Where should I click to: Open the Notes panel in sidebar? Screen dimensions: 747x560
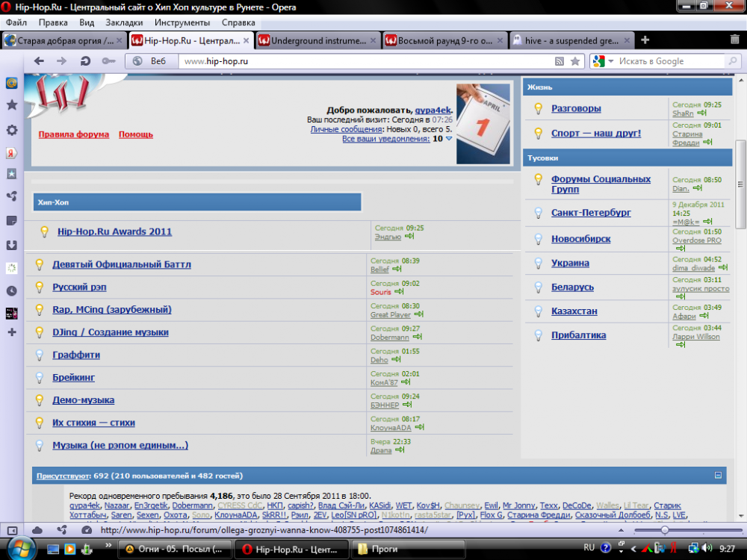pos(11,220)
